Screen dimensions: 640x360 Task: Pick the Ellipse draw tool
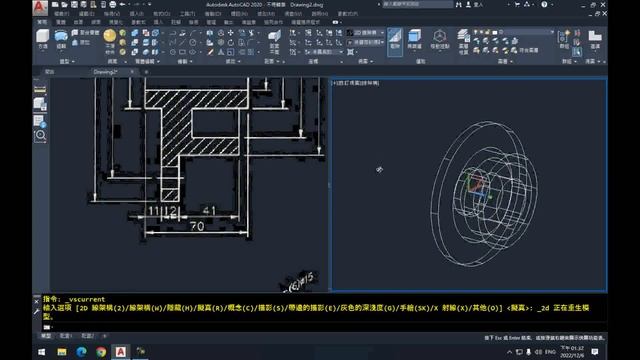click(x=192, y=52)
